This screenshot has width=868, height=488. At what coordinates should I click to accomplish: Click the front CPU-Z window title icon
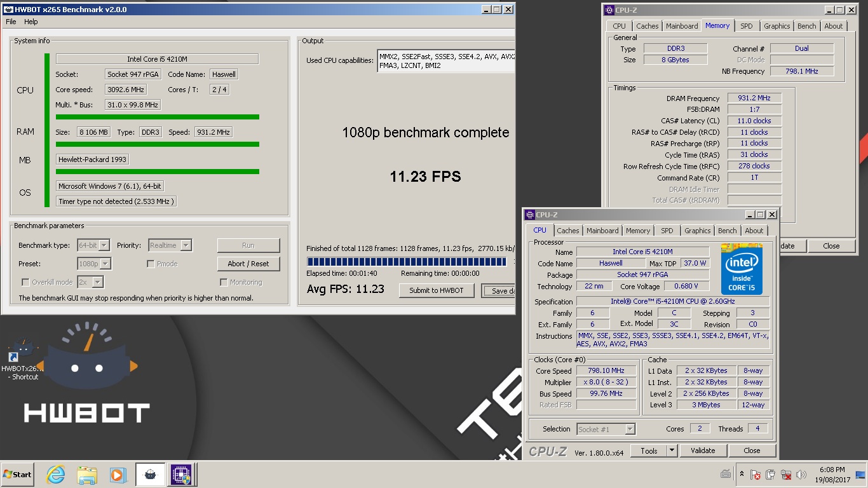click(x=530, y=215)
